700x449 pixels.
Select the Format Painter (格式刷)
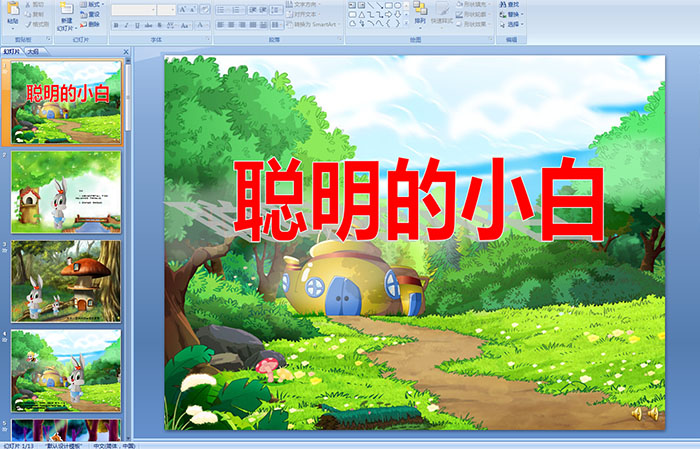[37, 24]
